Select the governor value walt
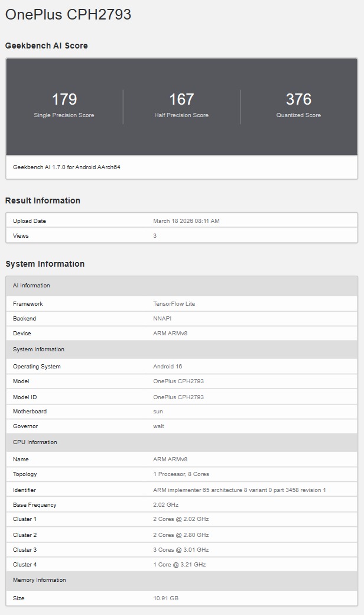Screen dimensions: 364x615 (x=159, y=426)
